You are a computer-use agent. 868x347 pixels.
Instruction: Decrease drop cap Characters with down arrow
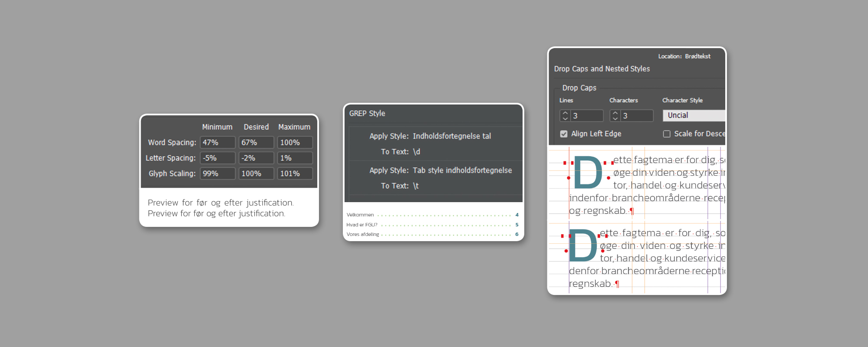[x=615, y=118]
